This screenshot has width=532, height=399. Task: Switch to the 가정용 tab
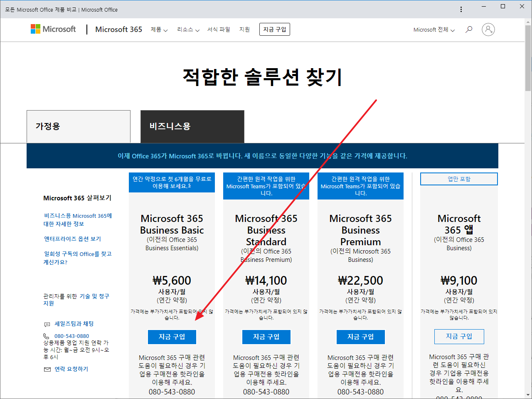tap(79, 126)
